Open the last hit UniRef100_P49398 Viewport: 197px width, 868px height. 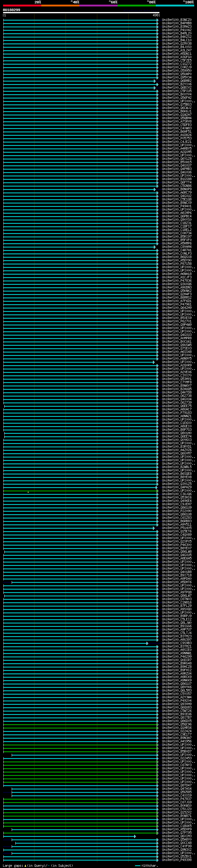pyautogui.click(x=176, y=860)
